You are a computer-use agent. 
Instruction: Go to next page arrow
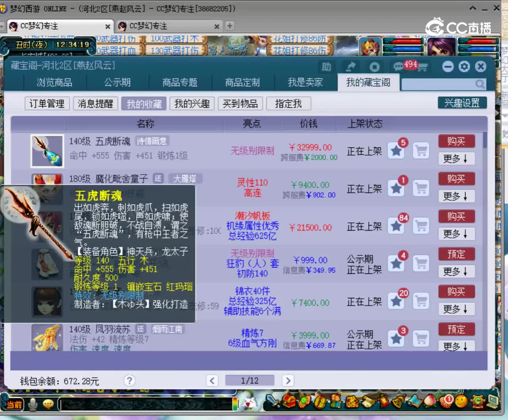pyautogui.click(x=288, y=381)
